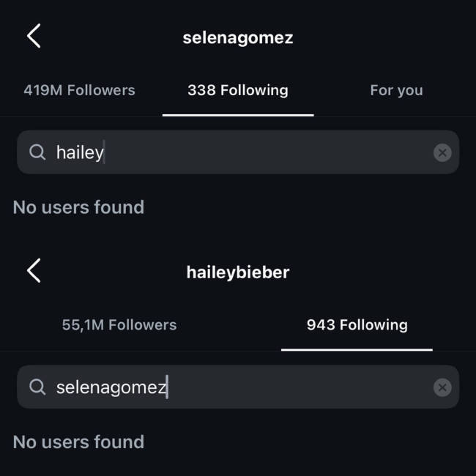Click 'No users found' under selenagomez search

78,442
